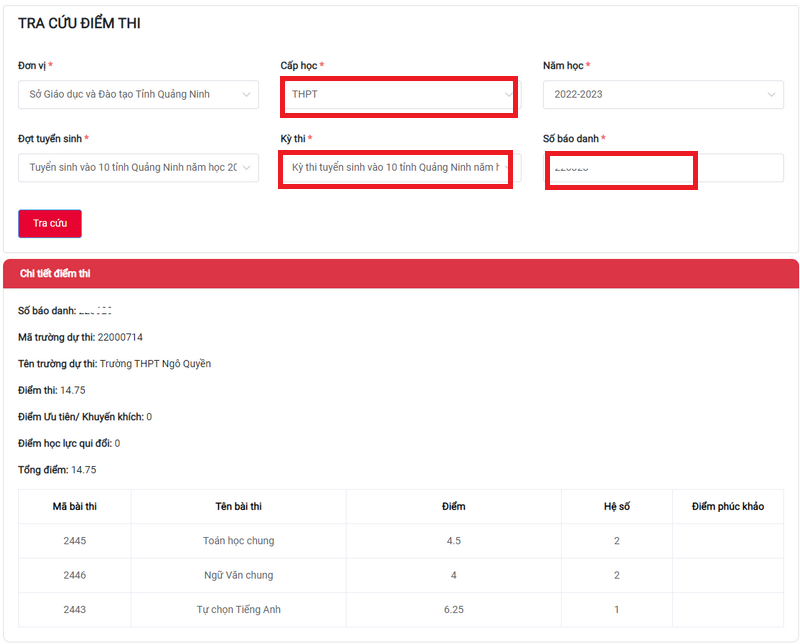Click the Tên bài thi column header
The image size is (800, 644).
238,507
